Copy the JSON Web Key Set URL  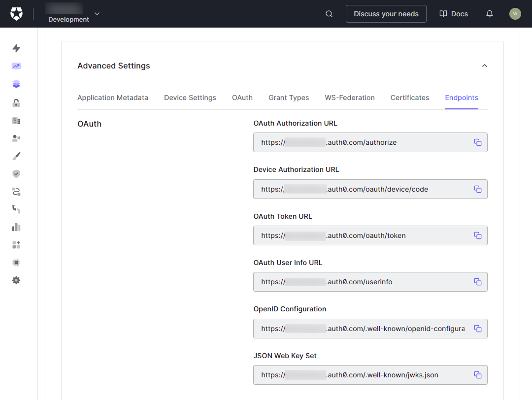coord(477,375)
